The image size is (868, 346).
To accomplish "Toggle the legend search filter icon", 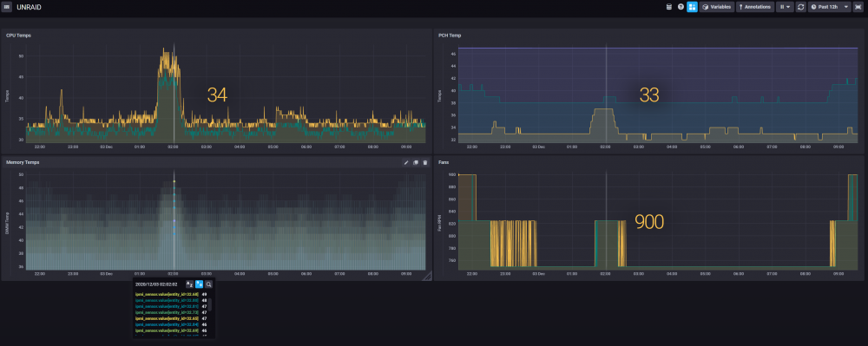I will [x=208, y=284].
